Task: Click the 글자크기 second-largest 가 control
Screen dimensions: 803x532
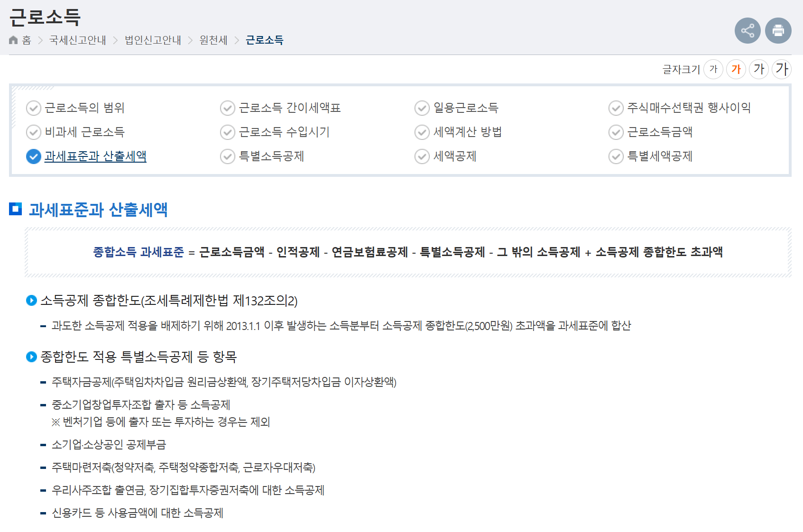Action: (758, 69)
